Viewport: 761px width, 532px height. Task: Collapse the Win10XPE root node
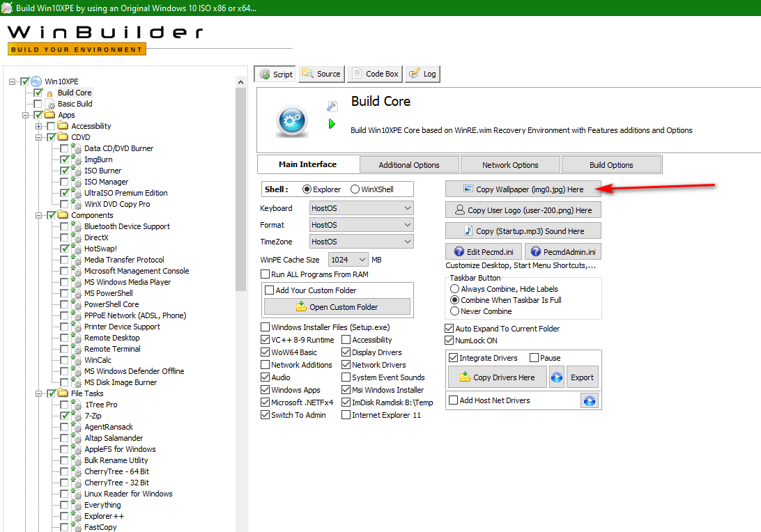pyautogui.click(x=12, y=81)
